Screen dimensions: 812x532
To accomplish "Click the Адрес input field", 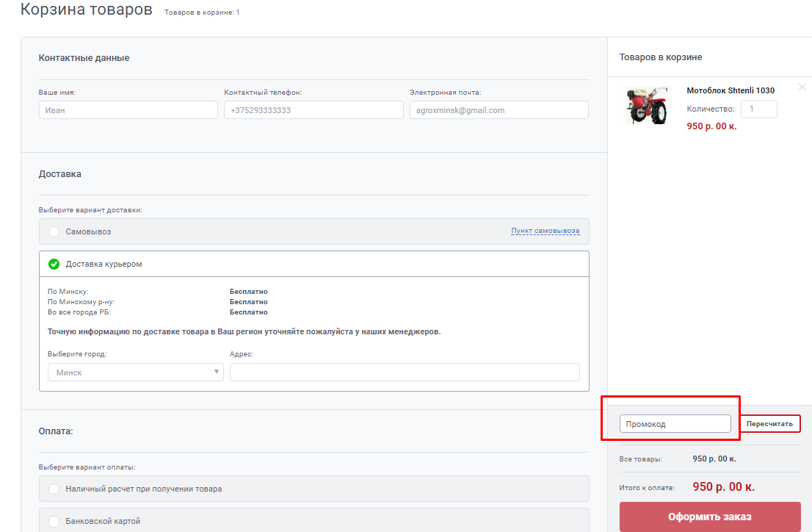I will 405,373.
